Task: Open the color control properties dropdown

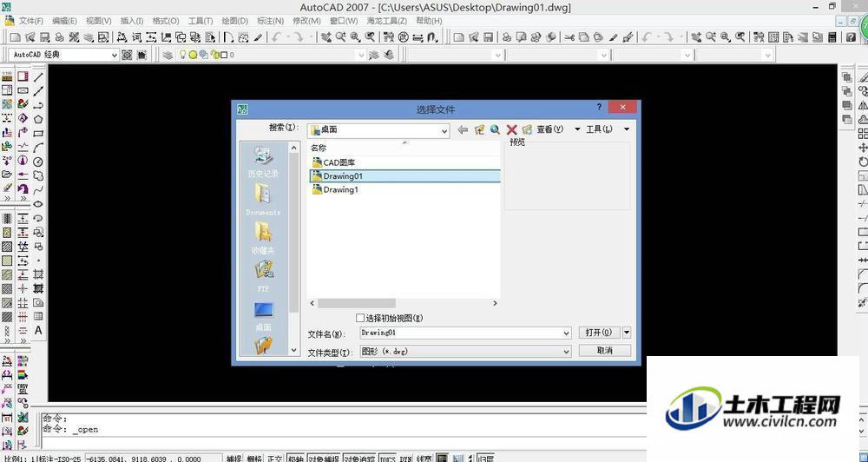Action: 497,55
